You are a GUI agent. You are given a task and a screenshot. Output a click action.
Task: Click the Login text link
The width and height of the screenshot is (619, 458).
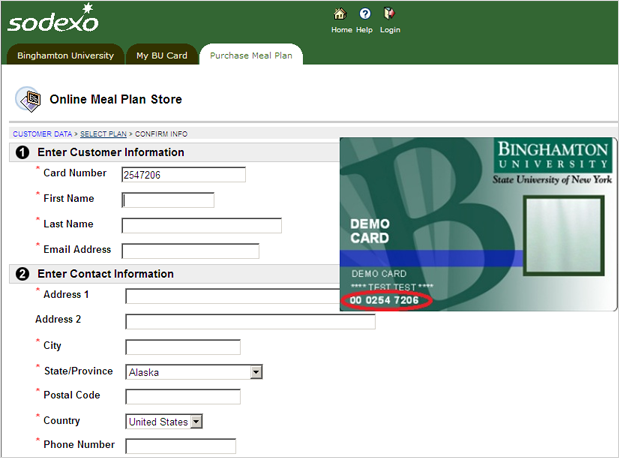pyautogui.click(x=390, y=30)
